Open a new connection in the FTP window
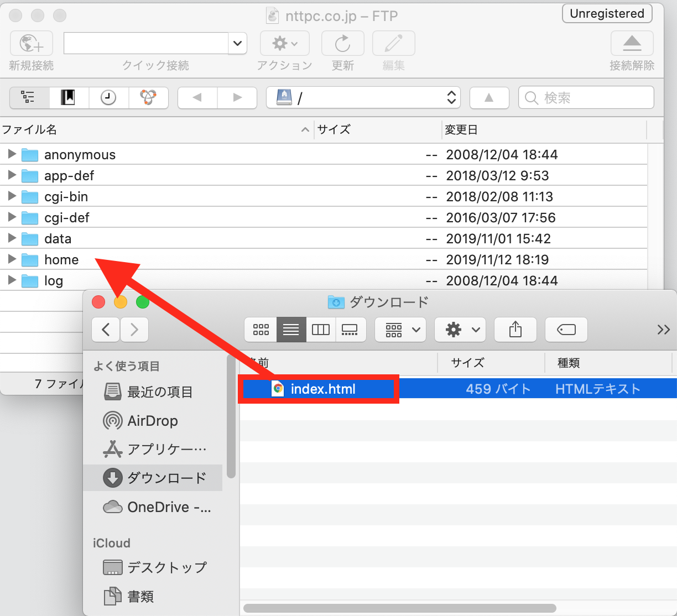 pos(32,43)
